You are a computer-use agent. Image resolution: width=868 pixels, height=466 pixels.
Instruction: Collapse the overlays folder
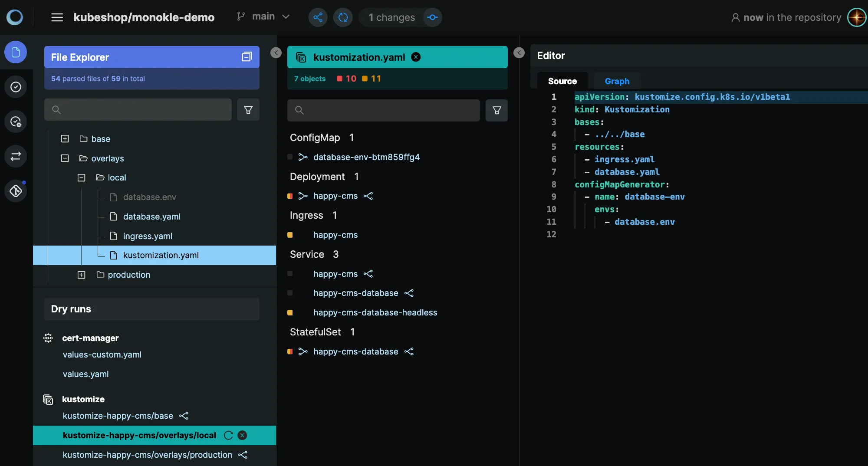coord(65,158)
